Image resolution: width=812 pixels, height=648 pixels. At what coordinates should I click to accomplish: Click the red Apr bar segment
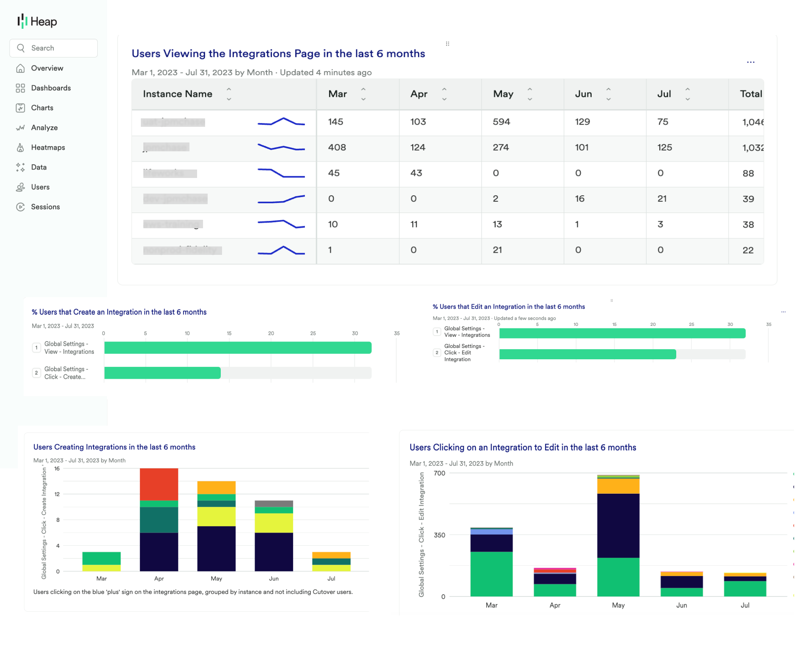[159, 484]
